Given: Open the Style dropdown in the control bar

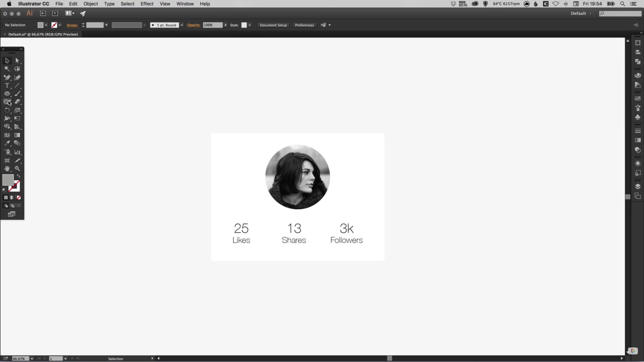Looking at the screenshot, I should (x=249, y=25).
